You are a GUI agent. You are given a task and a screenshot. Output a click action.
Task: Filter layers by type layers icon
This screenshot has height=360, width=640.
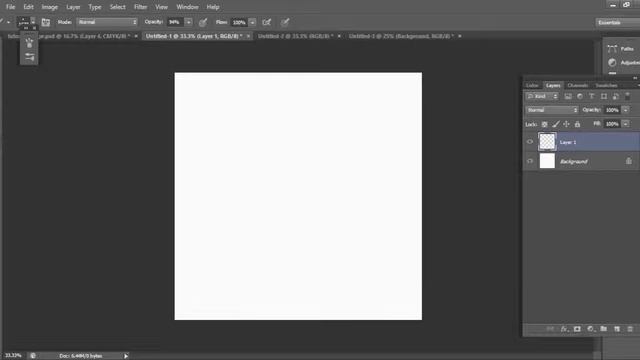[592, 96]
